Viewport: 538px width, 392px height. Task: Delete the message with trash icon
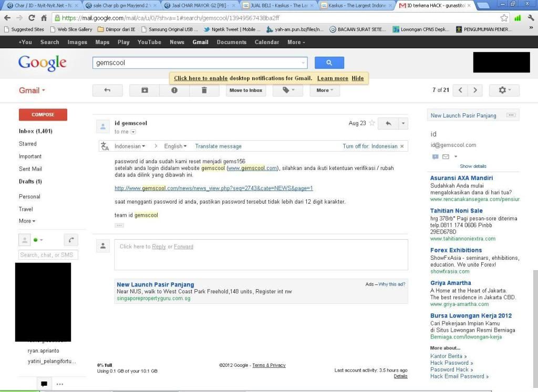point(204,90)
